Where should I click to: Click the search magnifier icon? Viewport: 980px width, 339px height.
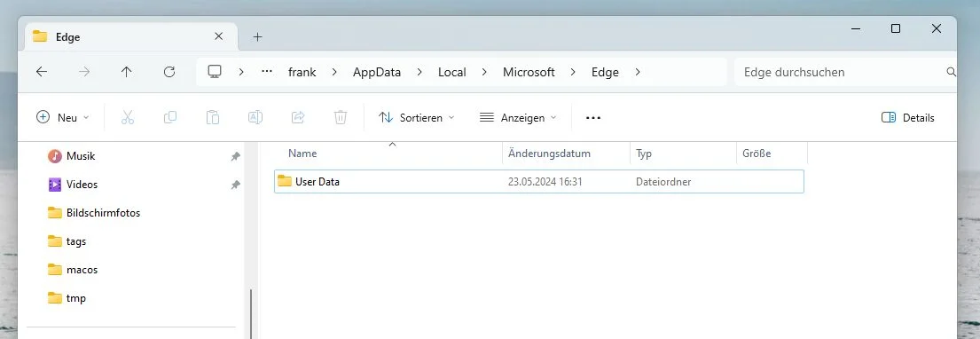952,72
